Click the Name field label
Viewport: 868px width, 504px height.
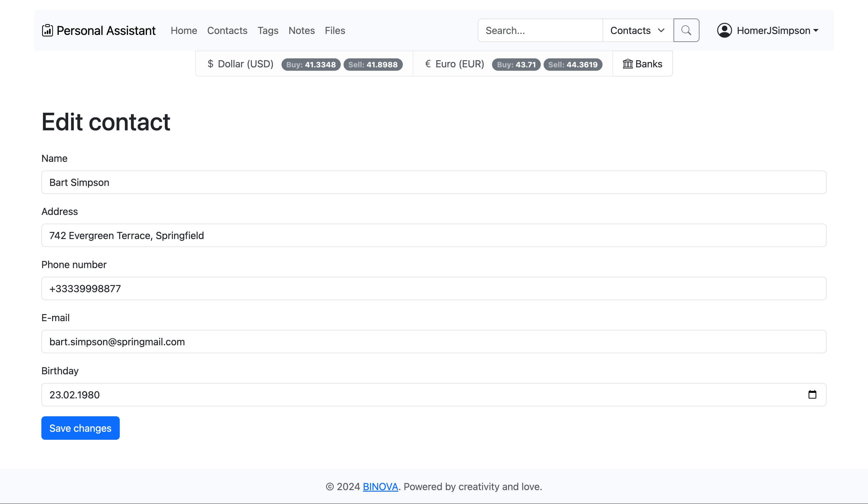click(x=54, y=158)
